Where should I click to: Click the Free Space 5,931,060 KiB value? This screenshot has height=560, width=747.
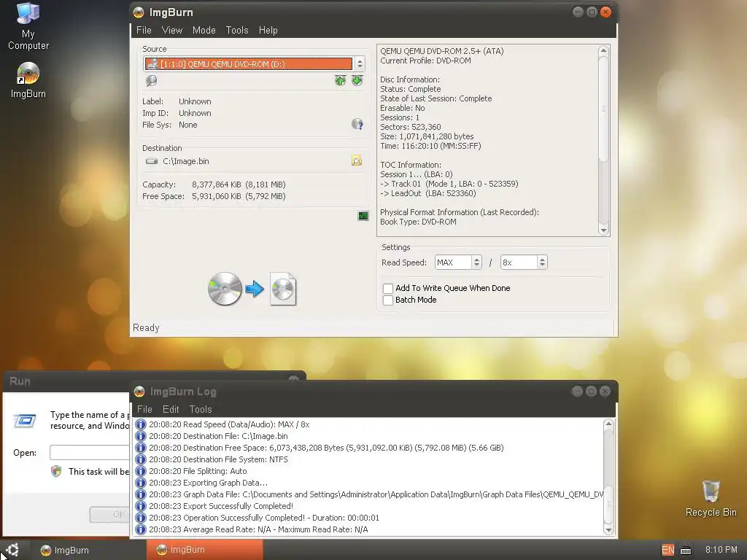tap(239, 196)
